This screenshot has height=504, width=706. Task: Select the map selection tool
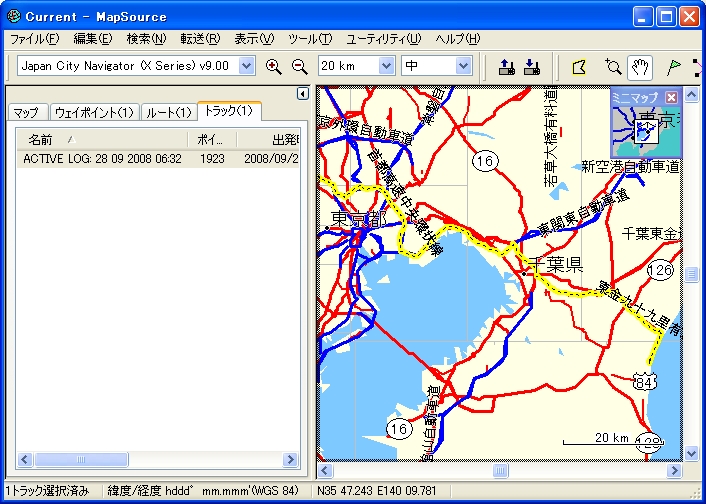click(579, 68)
